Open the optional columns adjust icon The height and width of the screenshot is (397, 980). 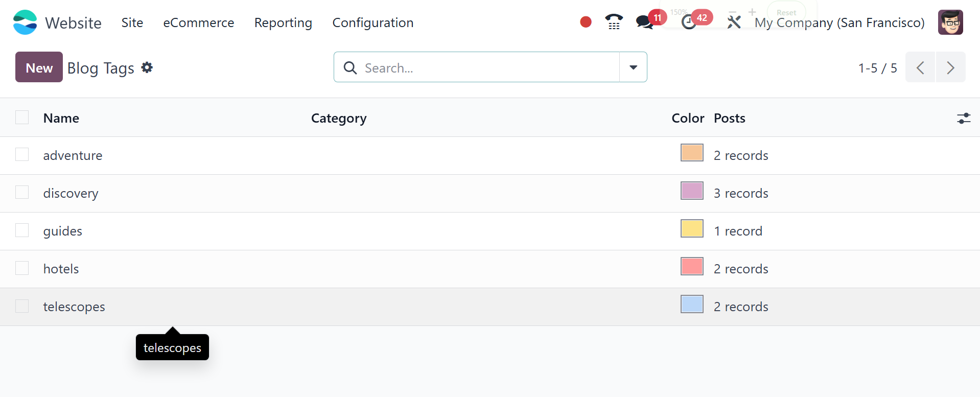coord(963,119)
